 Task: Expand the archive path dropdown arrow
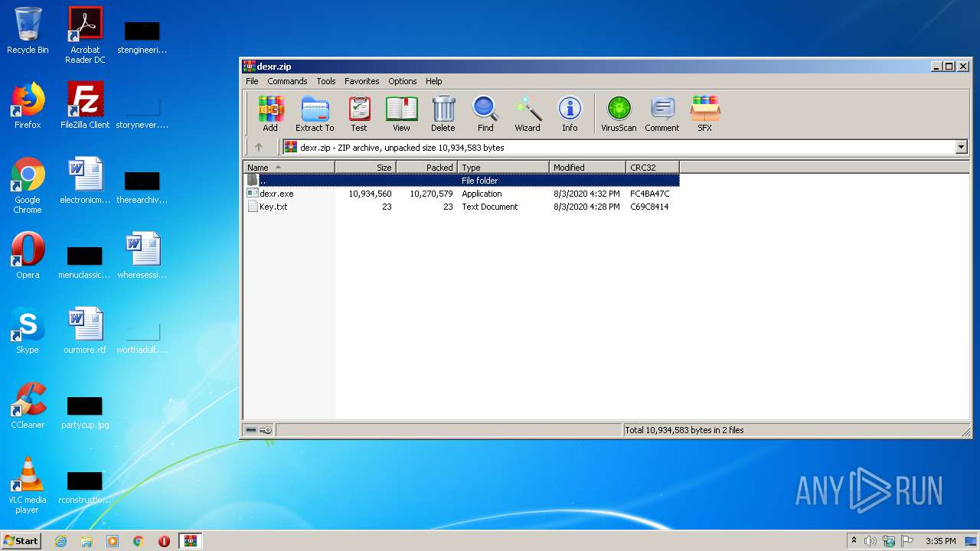(x=962, y=148)
